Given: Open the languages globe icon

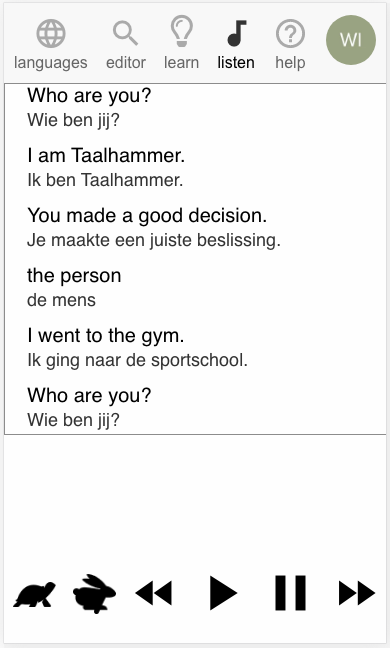Looking at the screenshot, I should (51, 33).
